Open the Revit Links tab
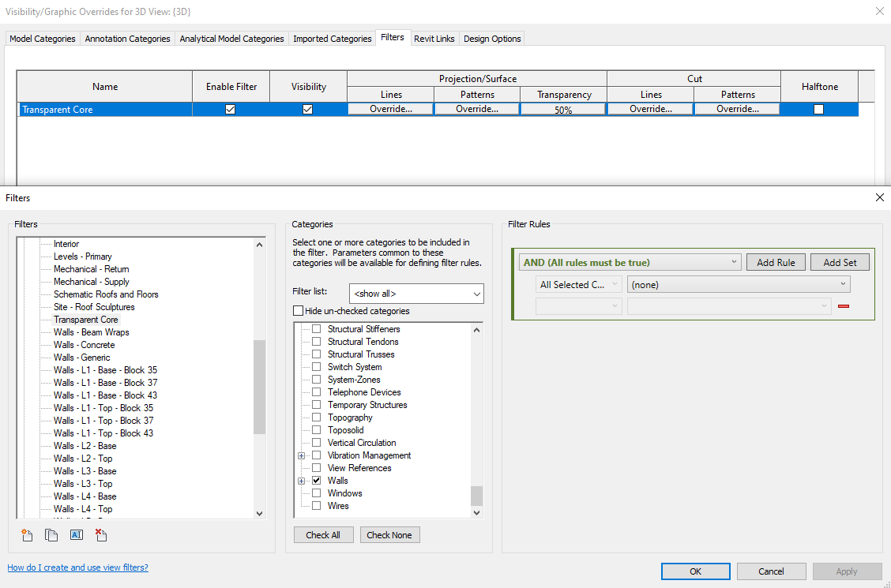Image resolution: width=891 pixels, height=588 pixels. click(x=434, y=38)
